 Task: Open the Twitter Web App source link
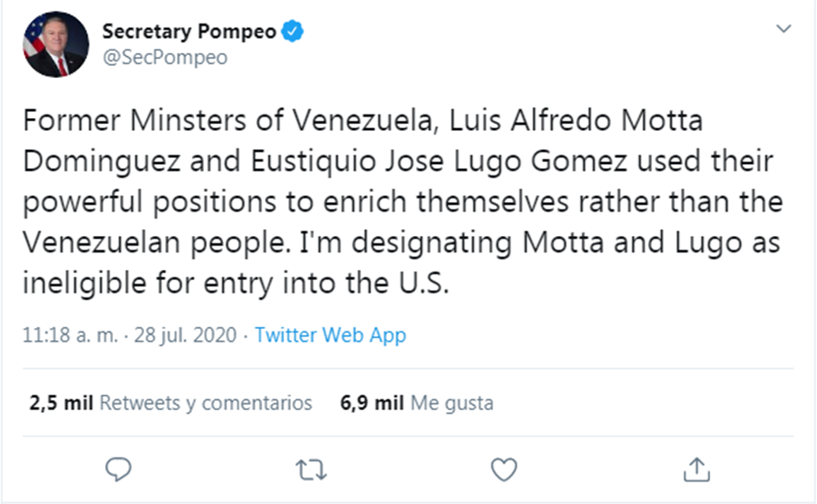[330, 335]
